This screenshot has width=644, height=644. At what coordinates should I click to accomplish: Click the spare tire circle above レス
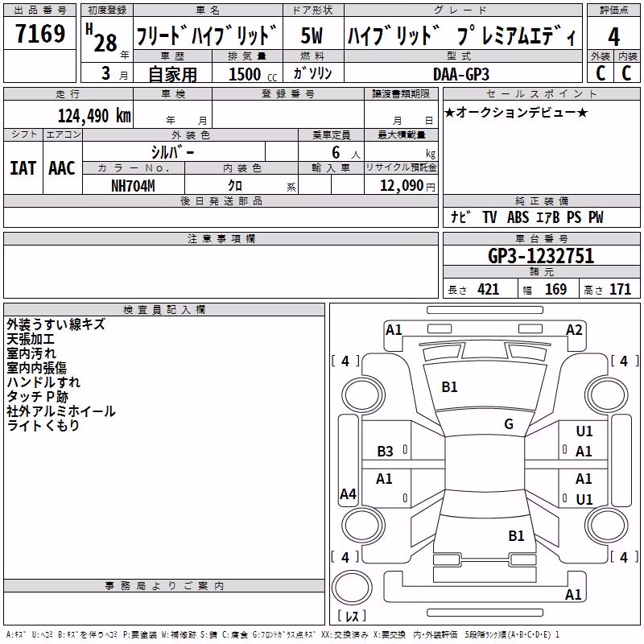352,587
